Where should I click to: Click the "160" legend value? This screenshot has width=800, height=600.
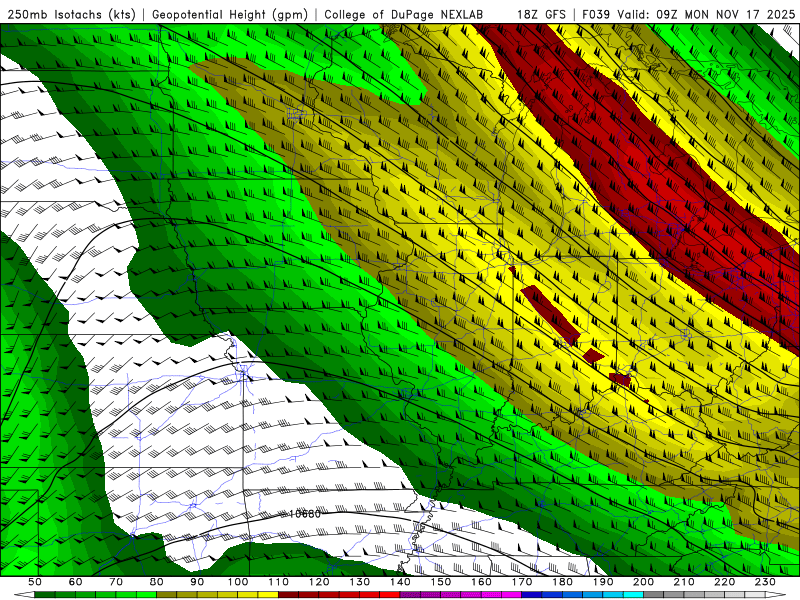point(481,582)
